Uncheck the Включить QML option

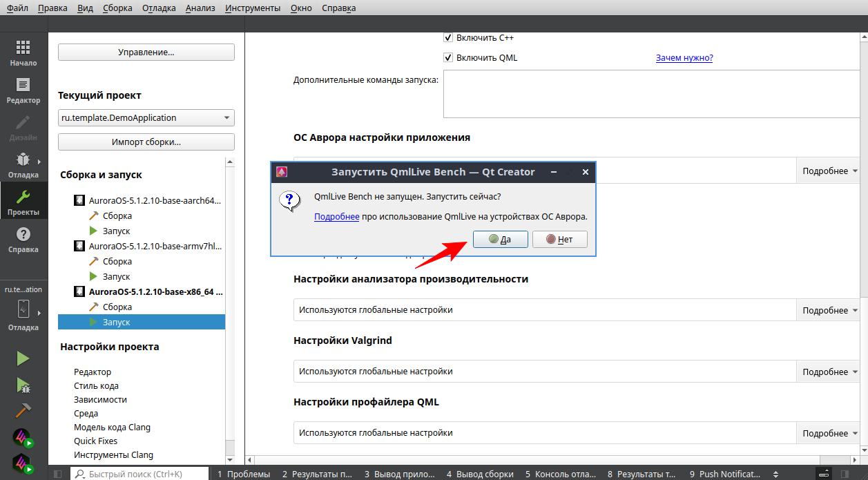point(448,57)
